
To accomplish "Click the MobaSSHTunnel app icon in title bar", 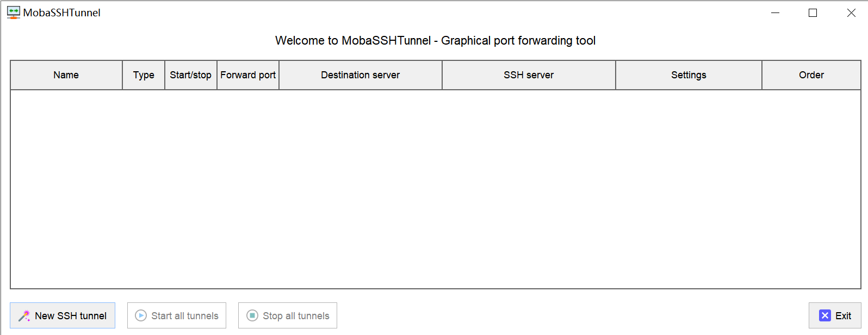I will coord(14,13).
